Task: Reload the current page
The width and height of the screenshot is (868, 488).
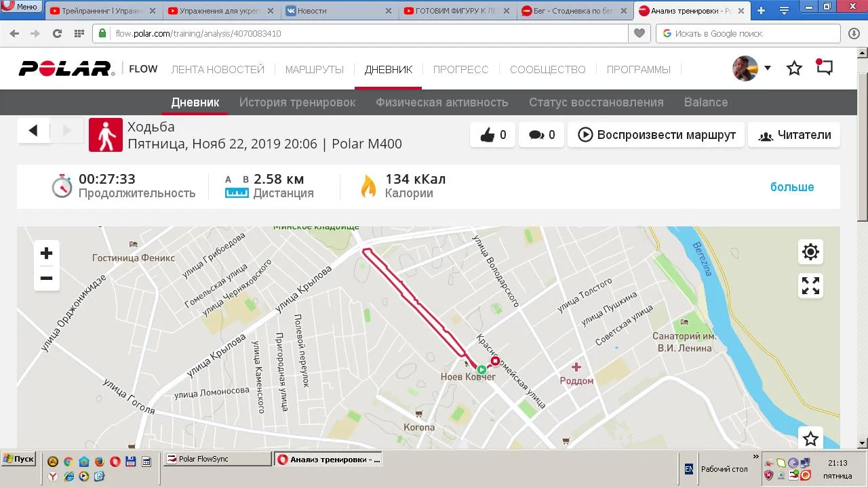Action: [x=57, y=33]
